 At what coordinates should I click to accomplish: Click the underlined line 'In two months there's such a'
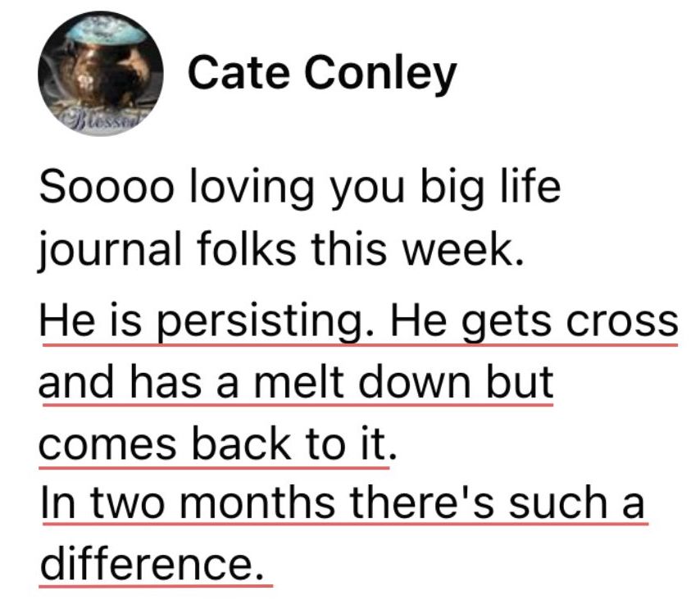coord(343,502)
